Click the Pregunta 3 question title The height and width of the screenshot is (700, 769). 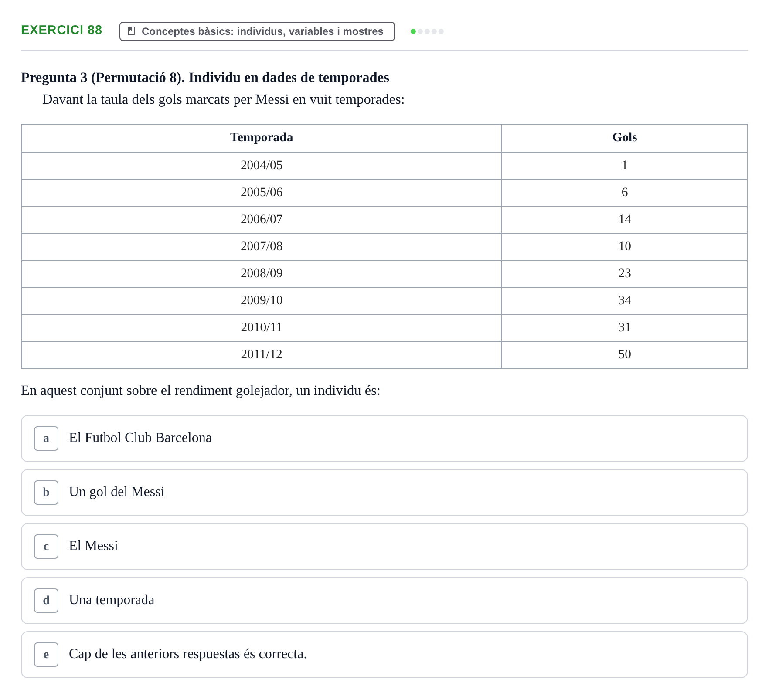(x=205, y=78)
